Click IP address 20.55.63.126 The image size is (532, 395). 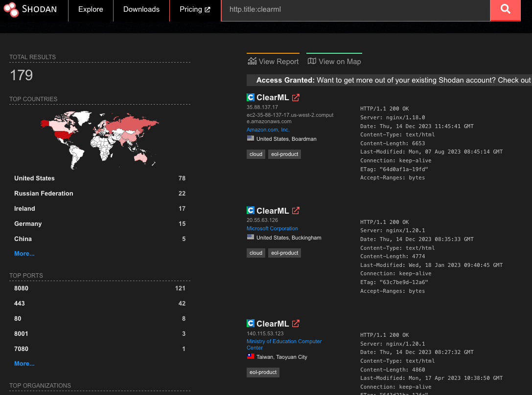point(262,220)
